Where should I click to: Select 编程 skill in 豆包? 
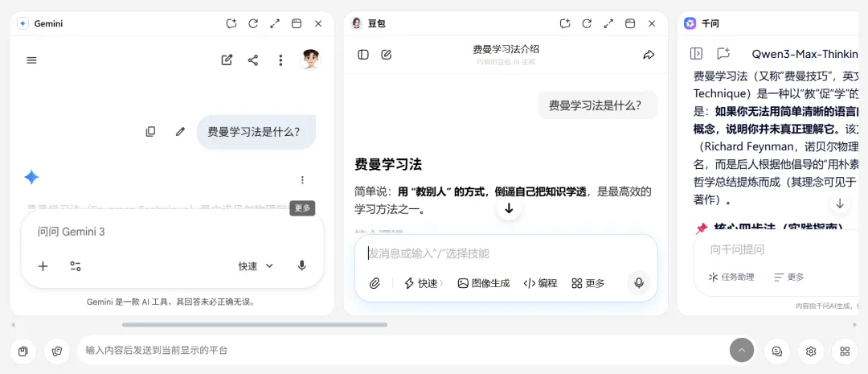(x=540, y=283)
